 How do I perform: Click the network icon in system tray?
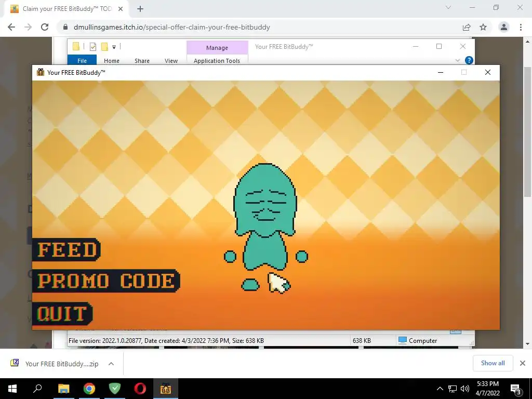[x=453, y=389]
